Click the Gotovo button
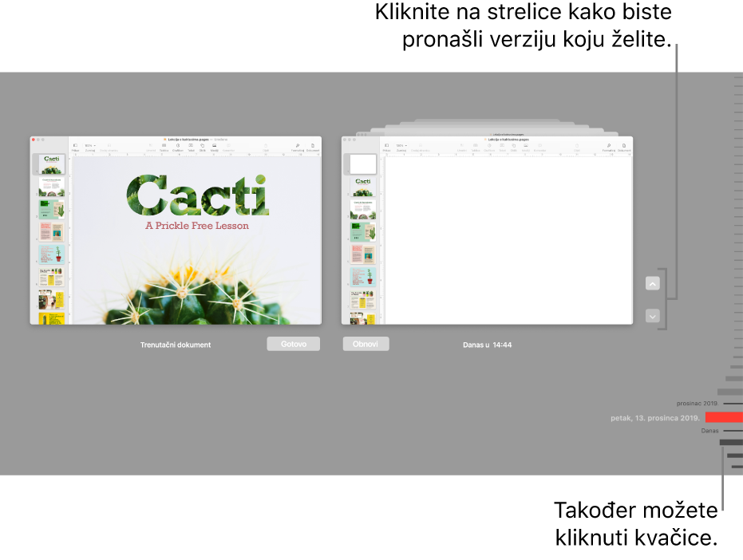This screenshot has width=743, height=560. tap(294, 344)
